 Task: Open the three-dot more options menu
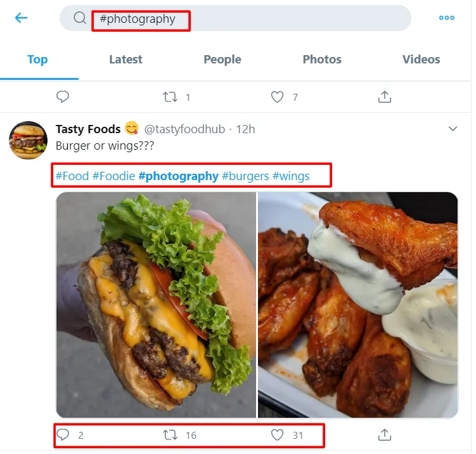click(447, 18)
